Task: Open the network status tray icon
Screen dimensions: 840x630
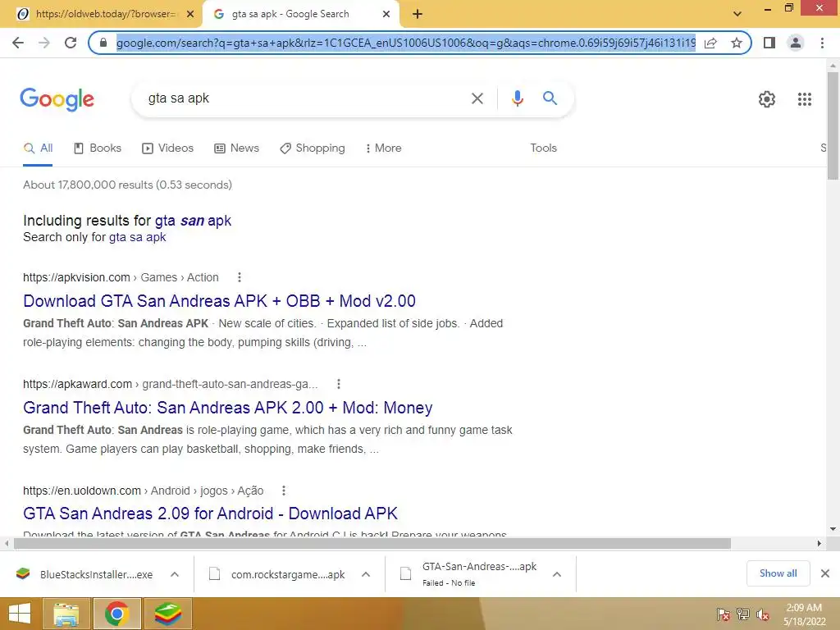Action: 743,614
